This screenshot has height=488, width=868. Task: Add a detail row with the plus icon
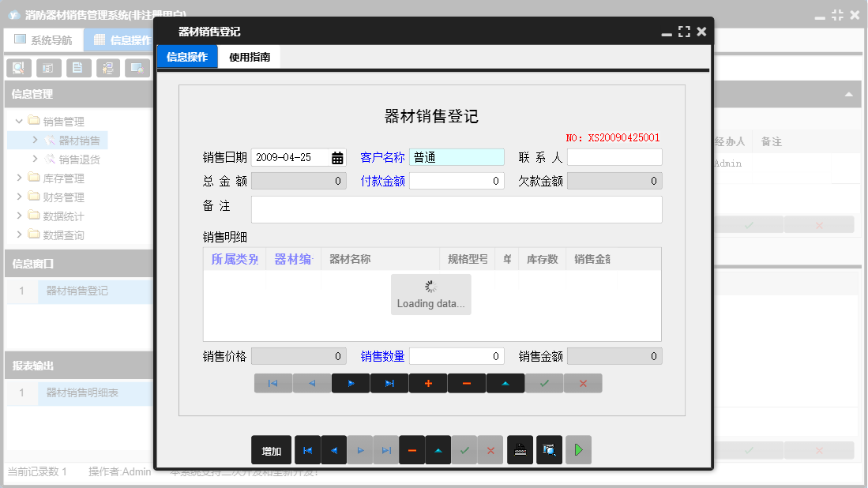click(x=427, y=383)
